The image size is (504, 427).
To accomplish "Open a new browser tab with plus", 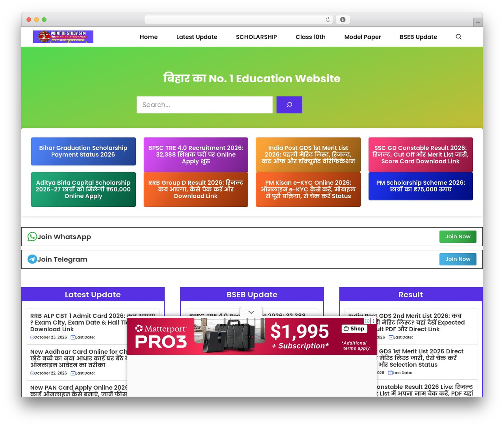I will tap(478, 22).
